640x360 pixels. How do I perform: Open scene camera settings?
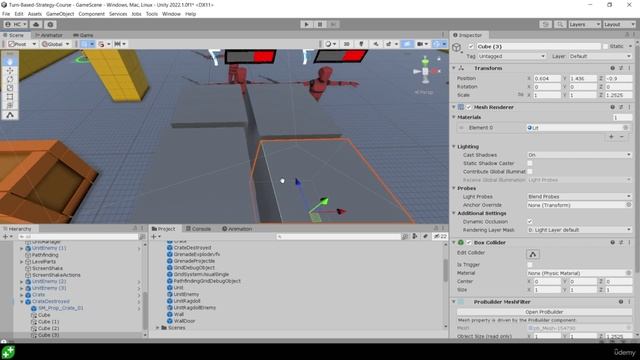(422, 44)
